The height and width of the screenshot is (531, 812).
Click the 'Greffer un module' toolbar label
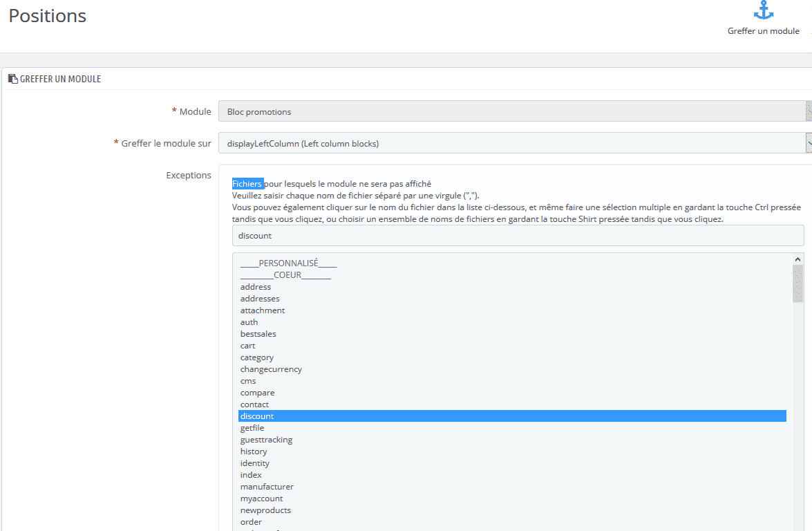(x=764, y=31)
